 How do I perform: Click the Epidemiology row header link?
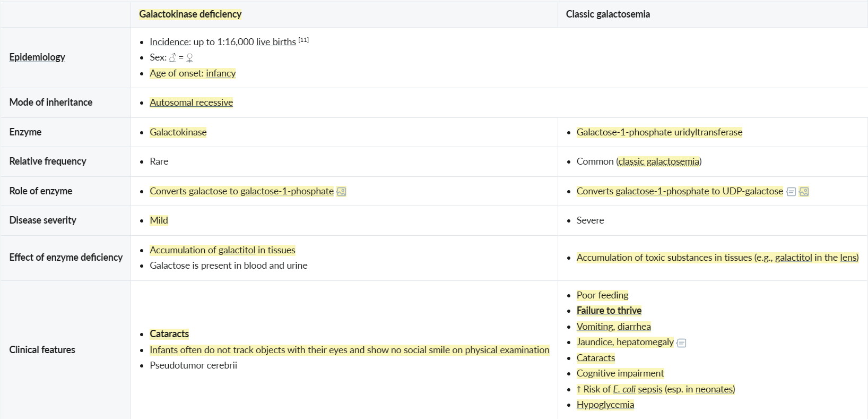[37, 57]
